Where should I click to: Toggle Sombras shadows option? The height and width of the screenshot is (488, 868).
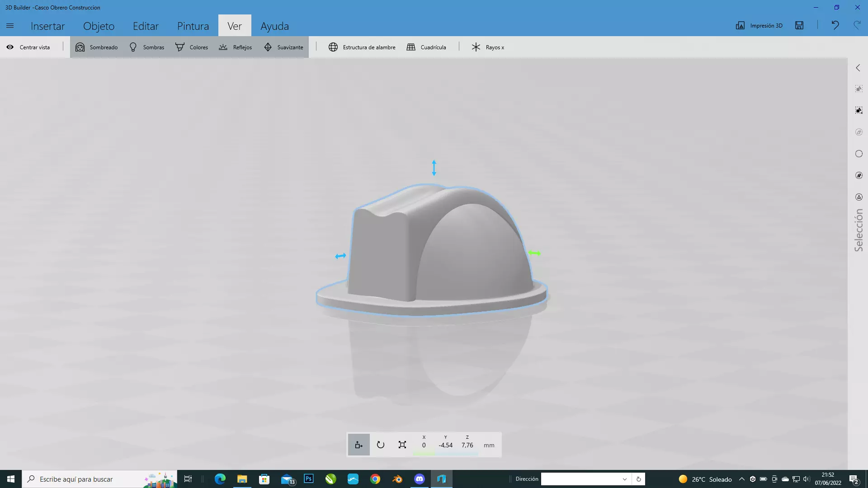pos(147,47)
